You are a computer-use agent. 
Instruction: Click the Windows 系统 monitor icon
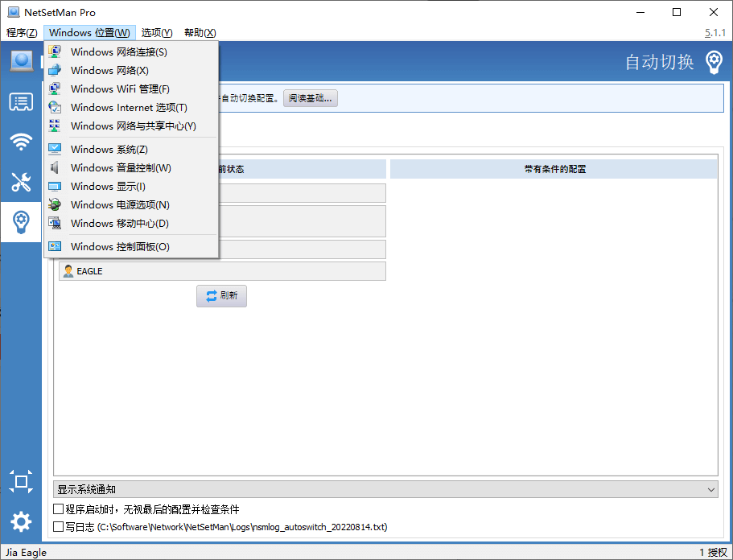click(x=55, y=149)
